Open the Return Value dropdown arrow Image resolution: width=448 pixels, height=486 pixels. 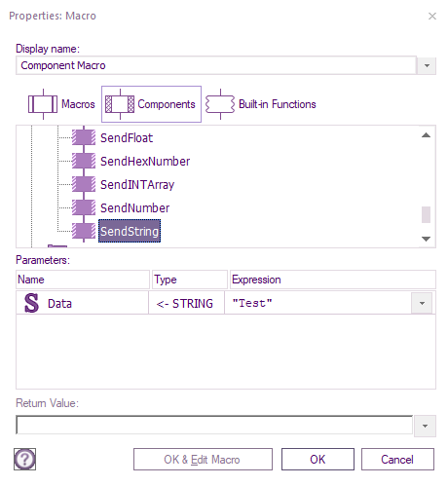pos(425,426)
